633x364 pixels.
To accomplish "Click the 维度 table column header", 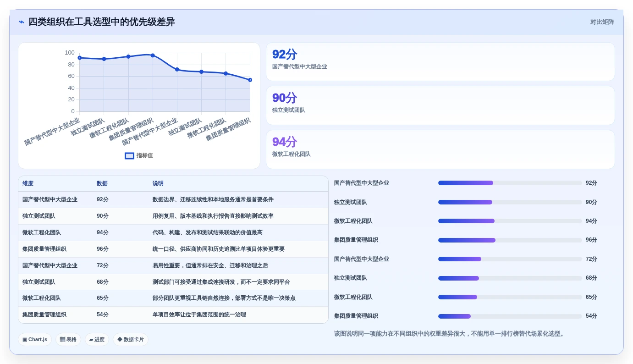I will [28, 183].
